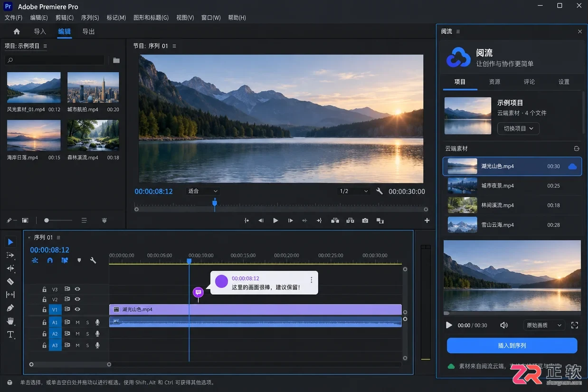The image size is (588, 392).
Task: Play the 阅流 preview video
Action: click(449, 325)
